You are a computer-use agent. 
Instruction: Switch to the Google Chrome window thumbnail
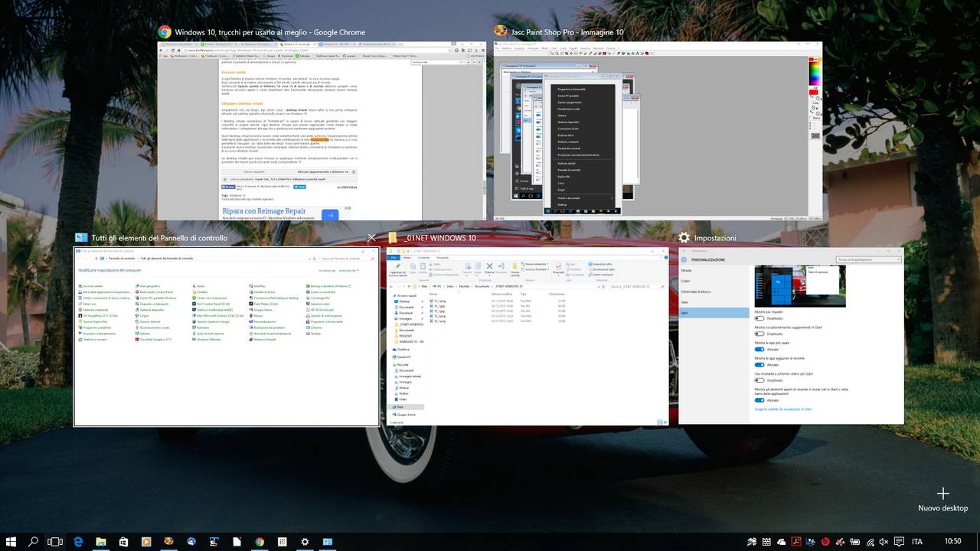pyautogui.click(x=322, y=130)
